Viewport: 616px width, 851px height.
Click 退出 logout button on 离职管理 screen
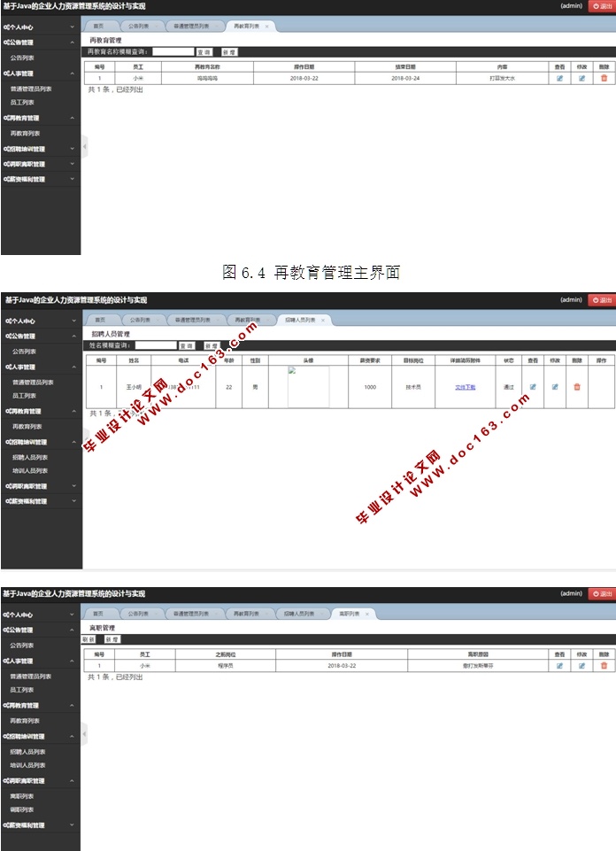point(602,593)
